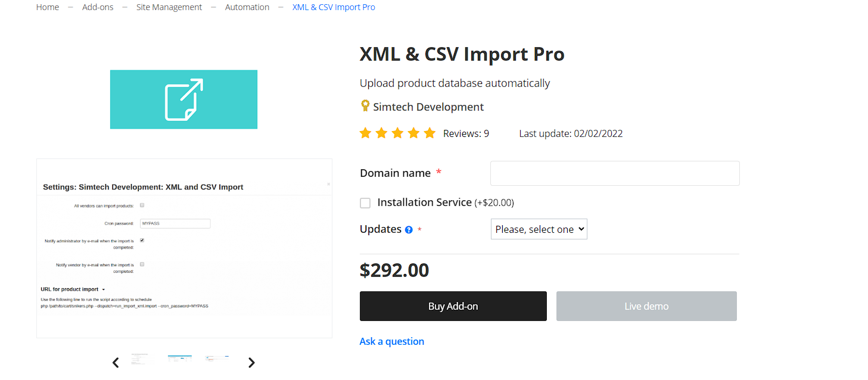Open the Automation breadcrumb link
This screenshot has height=380, width=868.
click(x=247, y=7)
